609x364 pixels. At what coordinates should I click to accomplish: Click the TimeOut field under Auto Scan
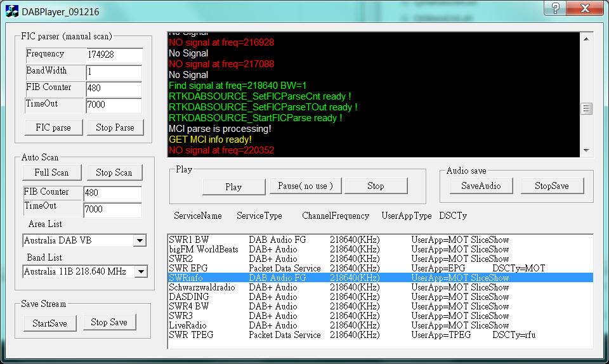112,210
